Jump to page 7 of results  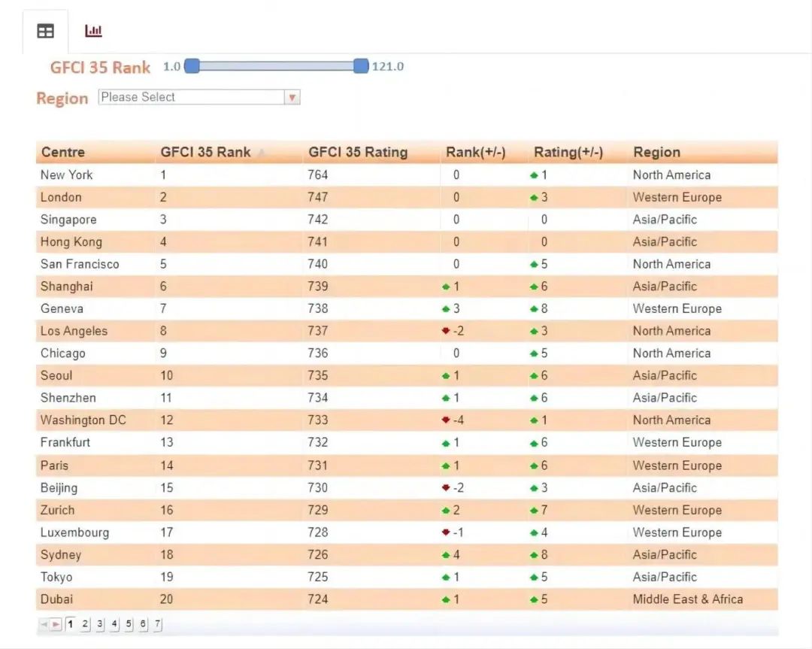[x=157, y=623]
